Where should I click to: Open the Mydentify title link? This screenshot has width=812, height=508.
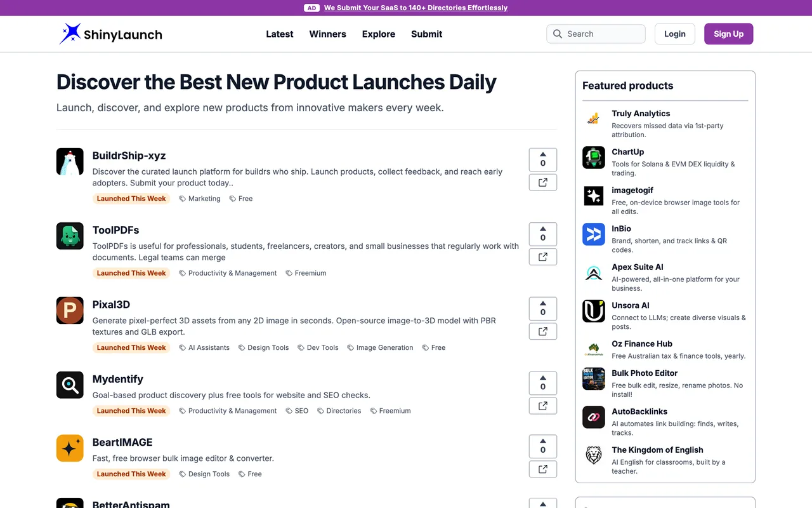pos(118,379)
